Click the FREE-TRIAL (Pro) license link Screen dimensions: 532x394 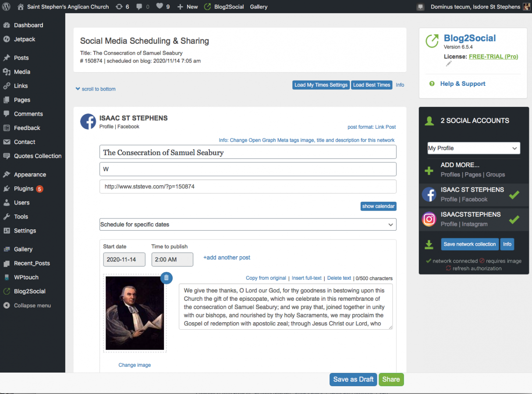(493, 56)
